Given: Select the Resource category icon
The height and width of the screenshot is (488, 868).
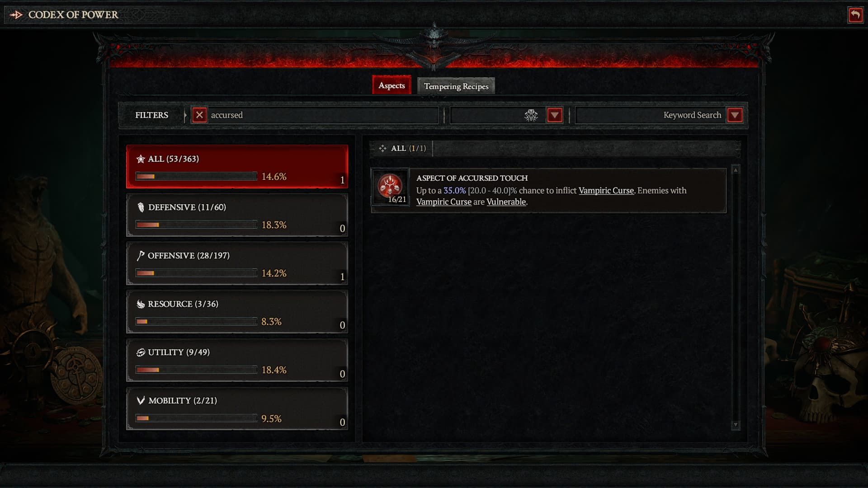Looking at the screenshot, I should coord(141,303).
